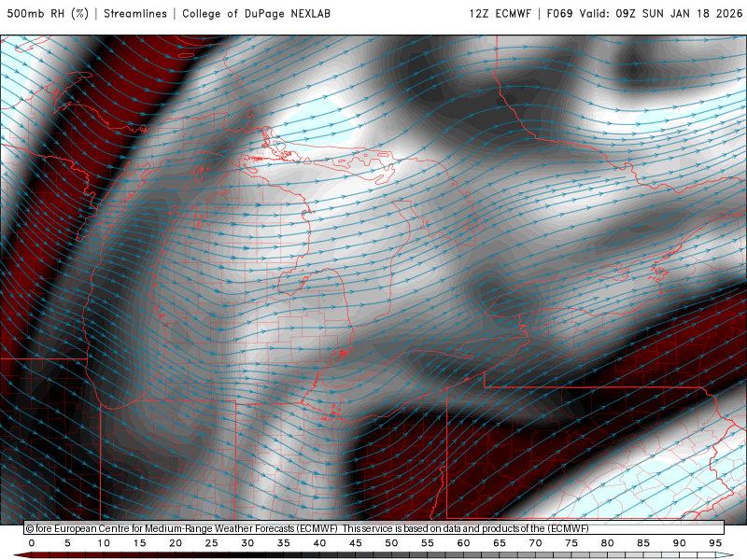Select the "30" colorbar scale label
The width and height of the screenshot is (747, 560).
click(x=247, y=543)
